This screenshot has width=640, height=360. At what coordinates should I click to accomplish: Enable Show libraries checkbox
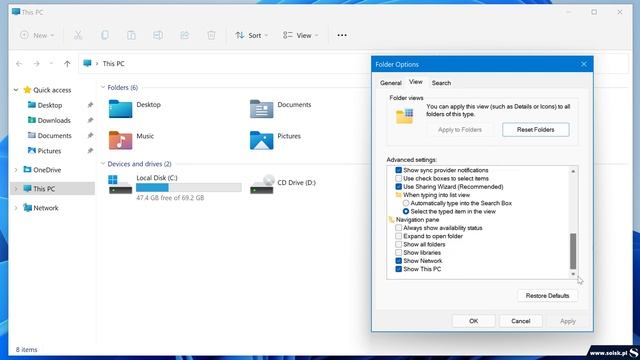click(398, 253)
